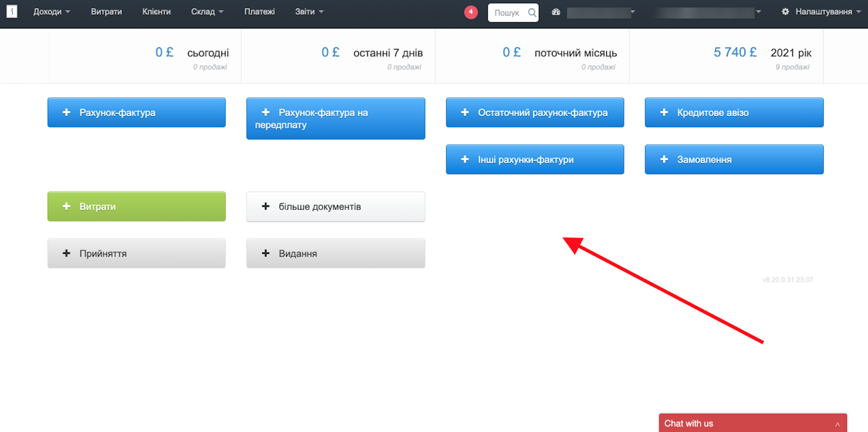Create a Кредитове авізо
The width and height of the screenshot is (868, 432).
[x=734, y=113]
